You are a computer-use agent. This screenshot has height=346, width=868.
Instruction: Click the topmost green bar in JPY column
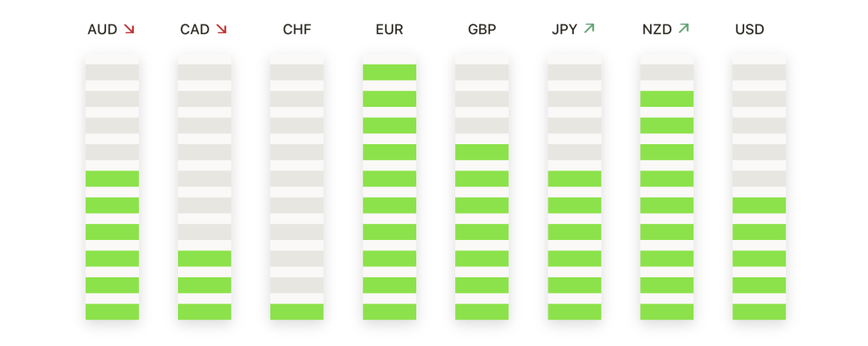575,179
